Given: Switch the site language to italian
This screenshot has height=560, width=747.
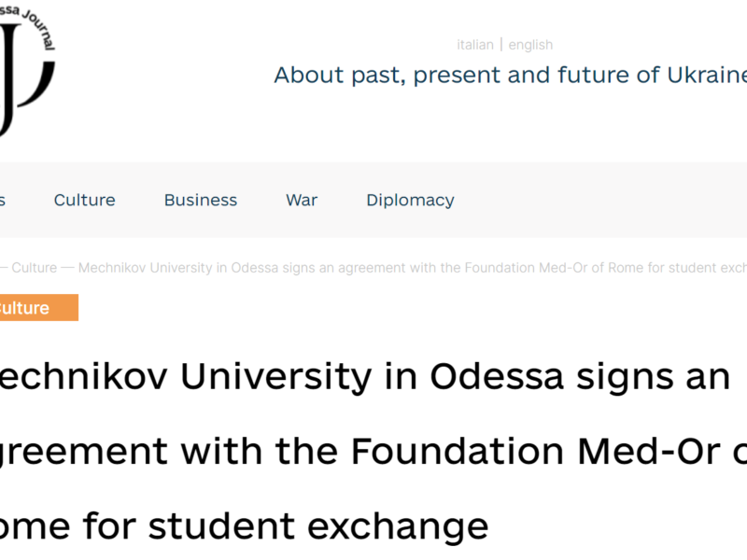Looking at the screenshot, I should (x=476, y=44).
